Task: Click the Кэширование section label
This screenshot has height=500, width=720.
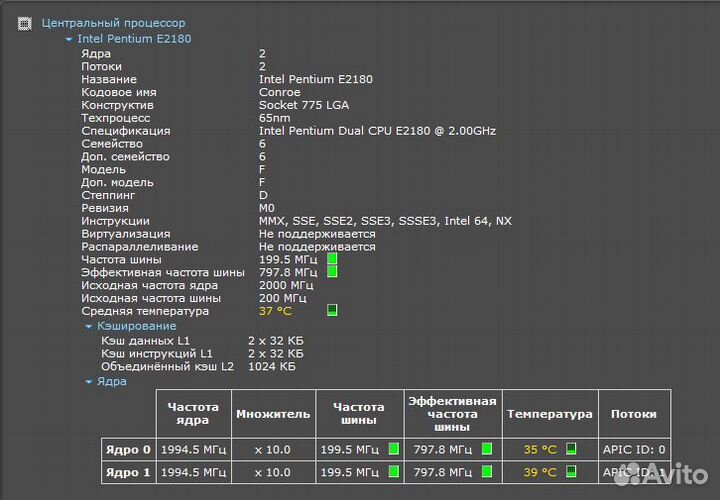Action: pos(136,326)
